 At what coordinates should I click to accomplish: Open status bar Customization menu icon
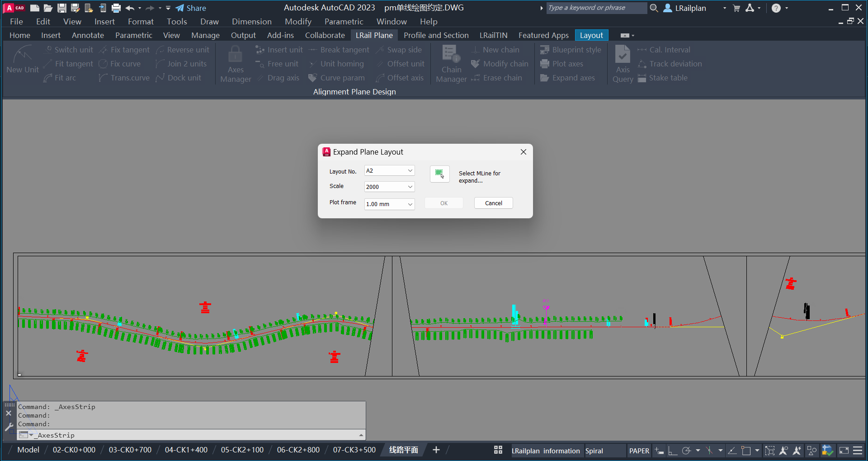click(858, 451)
